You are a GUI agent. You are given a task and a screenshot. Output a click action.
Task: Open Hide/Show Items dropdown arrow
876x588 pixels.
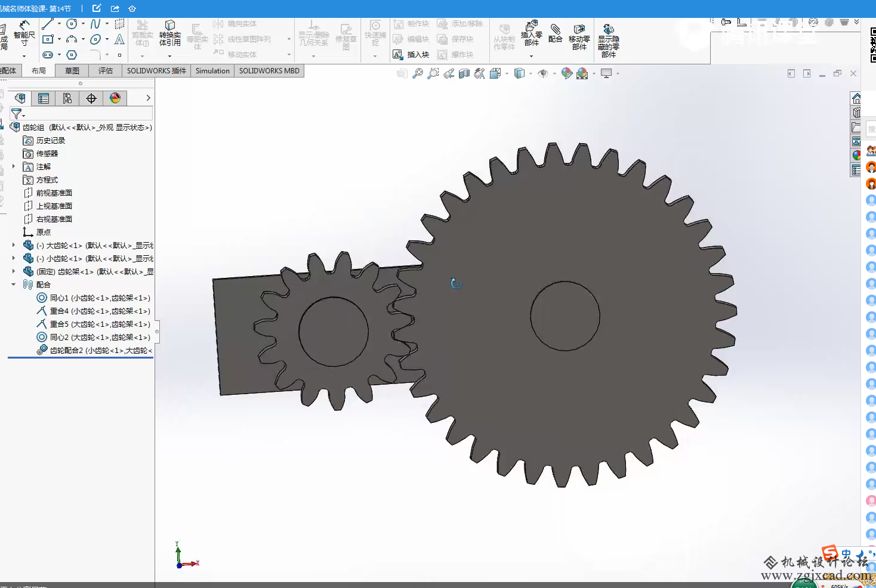click(x=554, y=73)
